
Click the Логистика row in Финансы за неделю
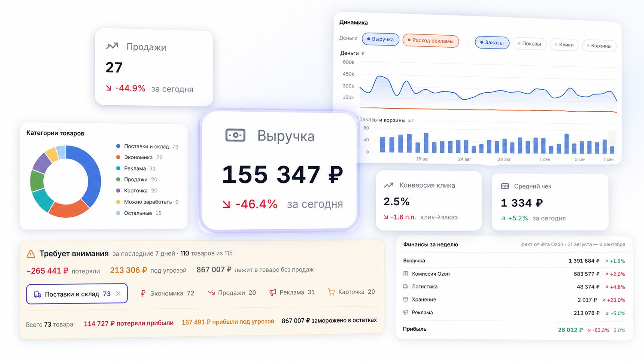514,286
